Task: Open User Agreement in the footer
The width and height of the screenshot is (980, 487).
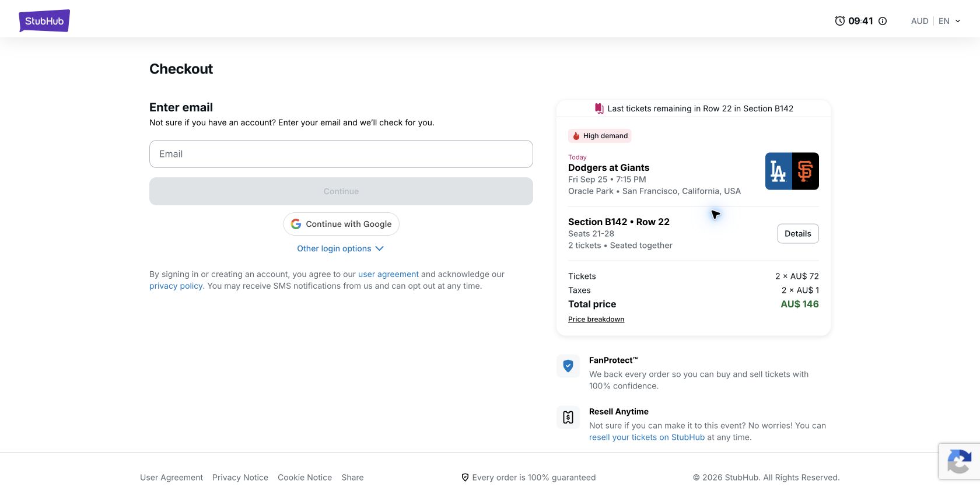Action: 171,478
